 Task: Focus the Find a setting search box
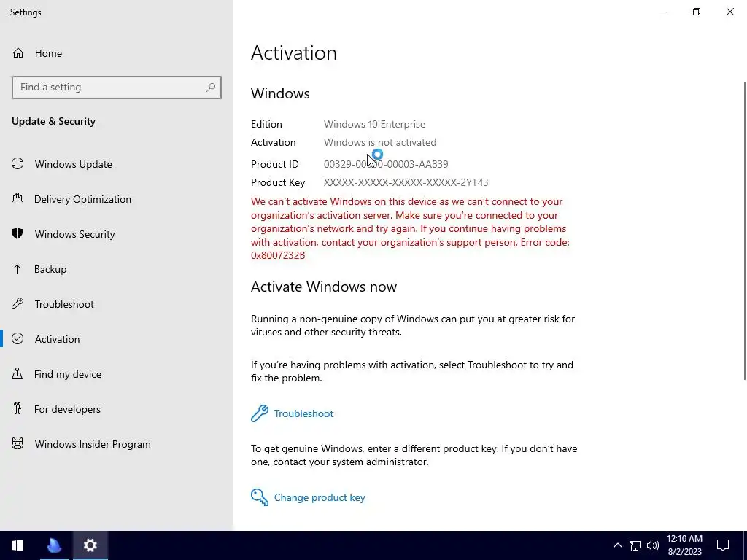click(117, 87)
